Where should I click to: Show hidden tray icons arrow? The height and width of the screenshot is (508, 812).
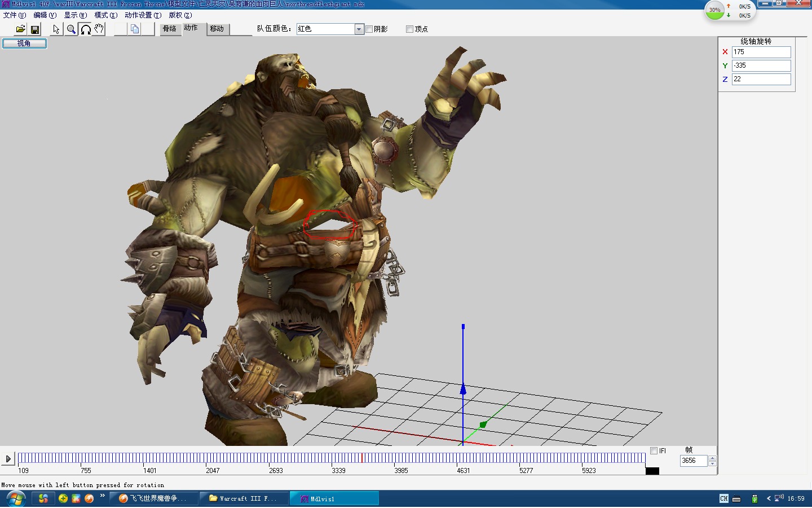(x=769, y=498)
